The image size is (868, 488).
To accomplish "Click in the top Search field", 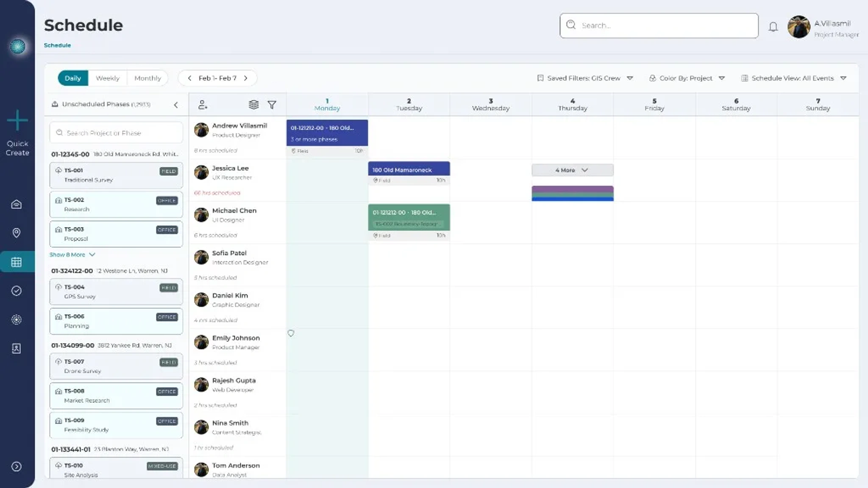I will coord(659,25).
